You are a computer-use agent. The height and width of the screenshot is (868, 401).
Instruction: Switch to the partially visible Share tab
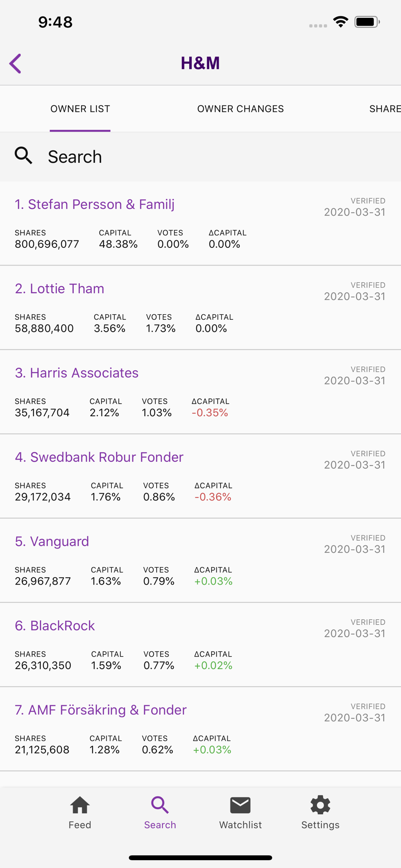pos(385,109)
